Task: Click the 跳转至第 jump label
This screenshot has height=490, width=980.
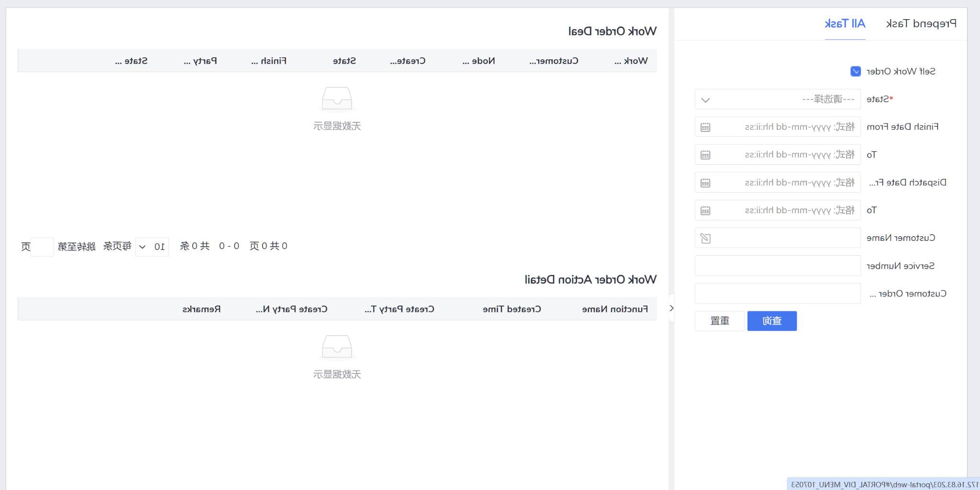Action: pos(77,247)
